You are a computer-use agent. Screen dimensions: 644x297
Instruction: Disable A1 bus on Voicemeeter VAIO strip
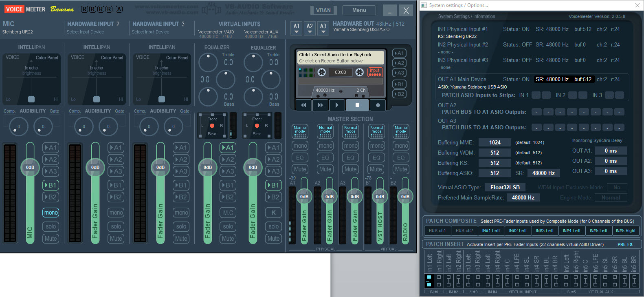coord(228,148)
